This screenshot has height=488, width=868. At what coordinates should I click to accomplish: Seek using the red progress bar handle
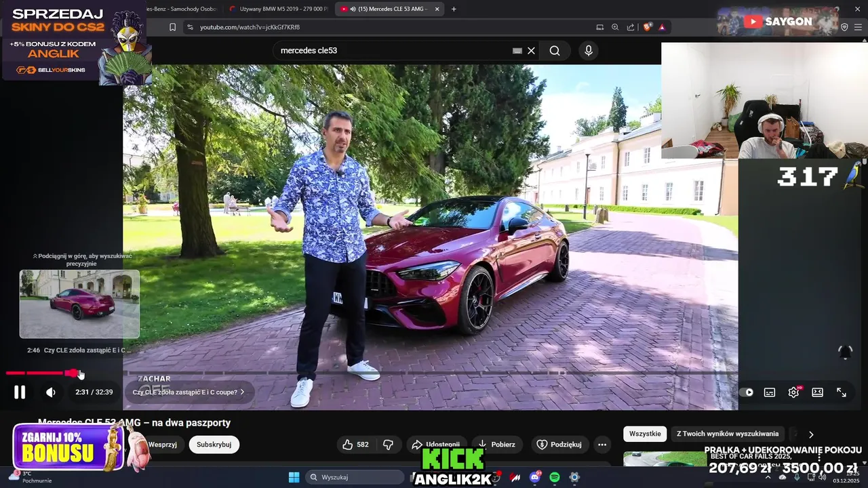72,373
